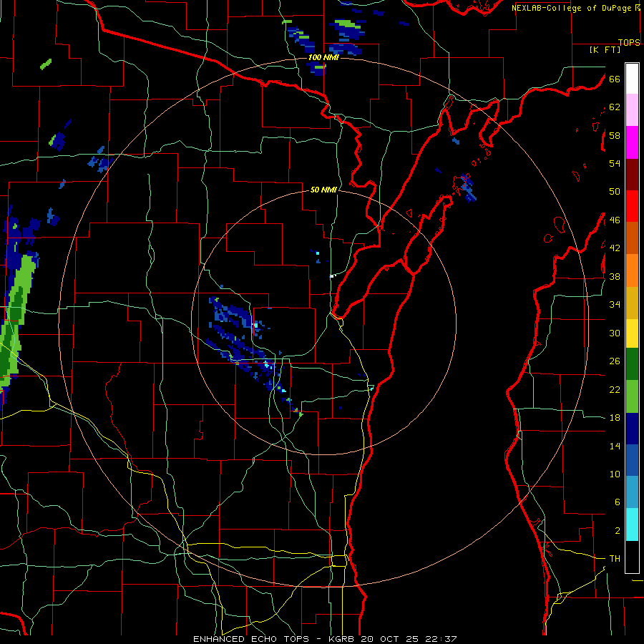Select the dark green legend swatch
The width and height of the screenshot is (644, 644).
[632, 364]
